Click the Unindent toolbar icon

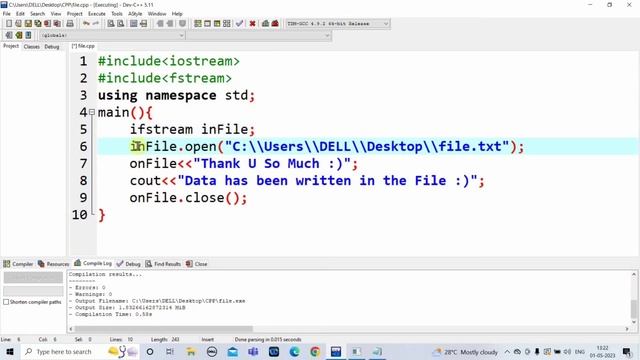pos(143,24)
